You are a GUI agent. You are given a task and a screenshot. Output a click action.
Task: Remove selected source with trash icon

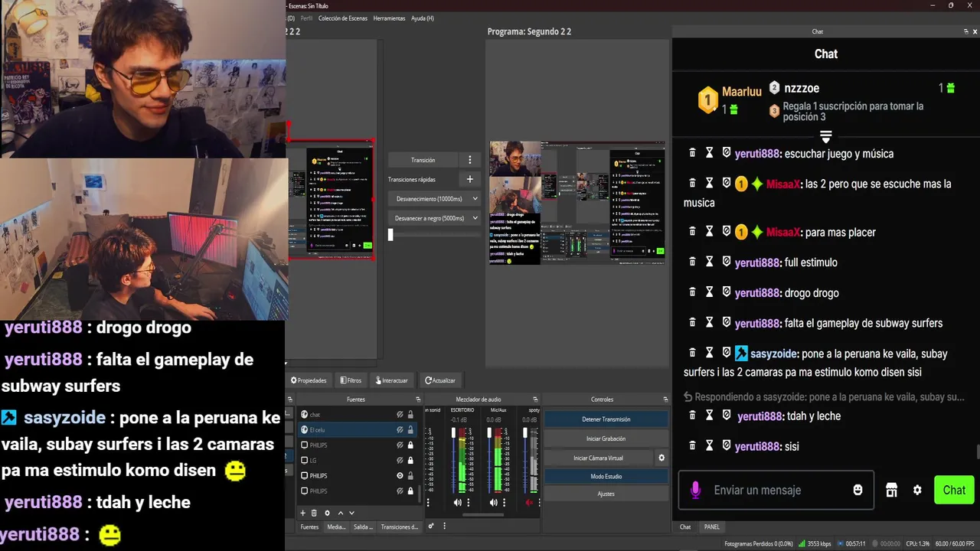(314, 513)
